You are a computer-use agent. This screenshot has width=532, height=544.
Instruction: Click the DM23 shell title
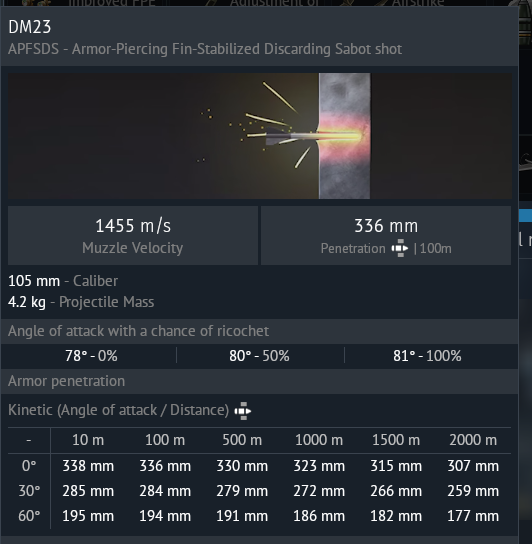[x=29, y=27]
